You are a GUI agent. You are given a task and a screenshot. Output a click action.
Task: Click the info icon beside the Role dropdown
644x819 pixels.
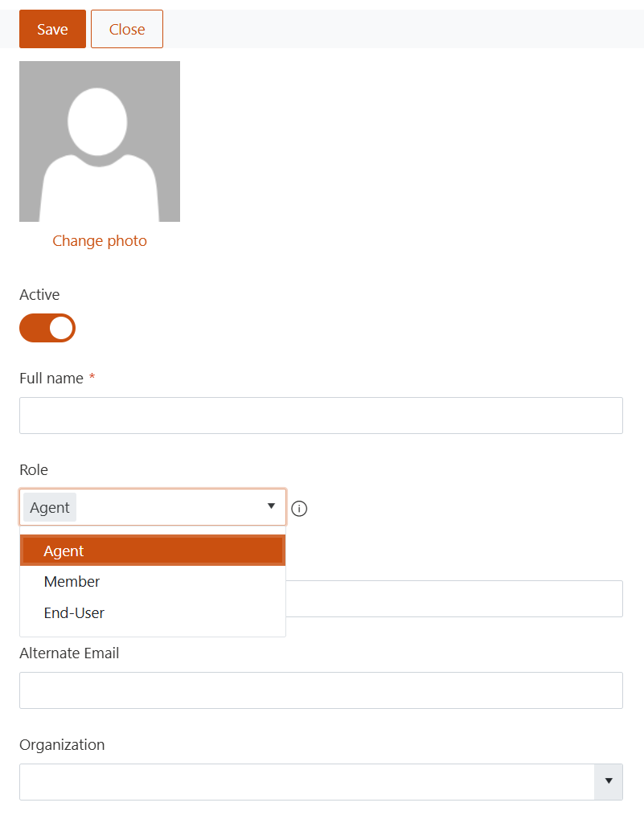pos(298,509)
